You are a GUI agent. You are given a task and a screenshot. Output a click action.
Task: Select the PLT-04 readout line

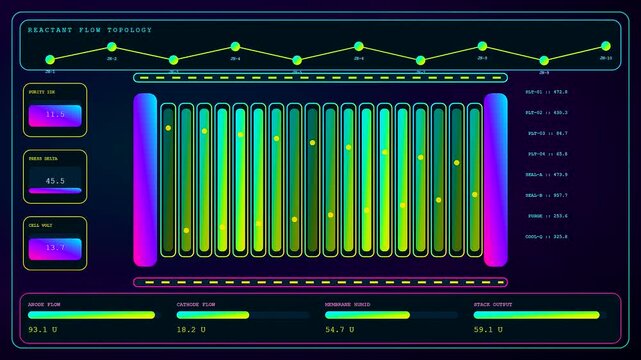[548, 154]
